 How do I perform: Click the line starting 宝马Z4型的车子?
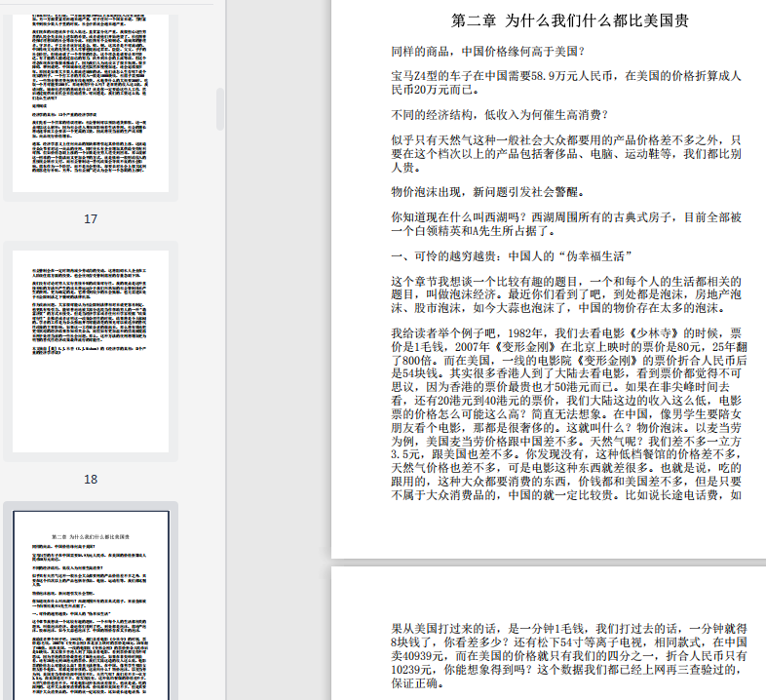pos(566,76)
